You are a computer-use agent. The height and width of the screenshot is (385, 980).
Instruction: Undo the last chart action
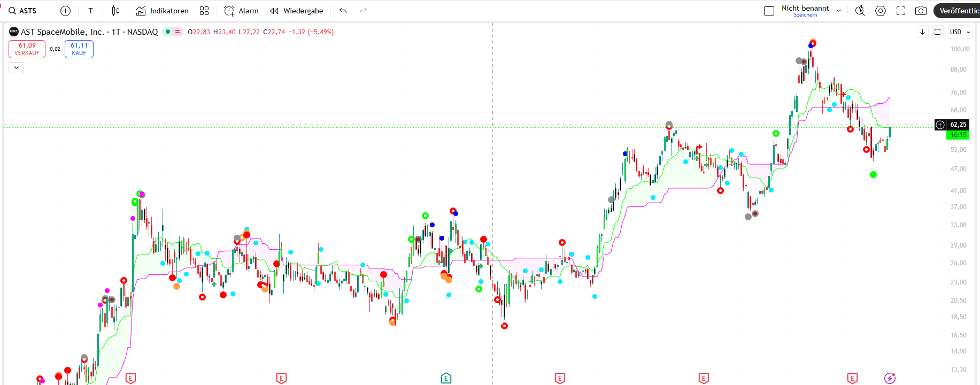(343, 11)
